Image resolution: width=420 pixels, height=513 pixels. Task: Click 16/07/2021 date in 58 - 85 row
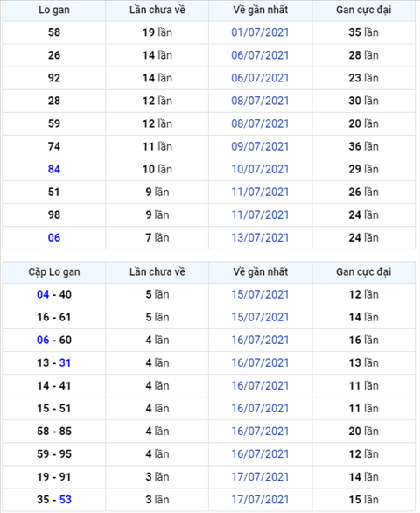point(260,432)
